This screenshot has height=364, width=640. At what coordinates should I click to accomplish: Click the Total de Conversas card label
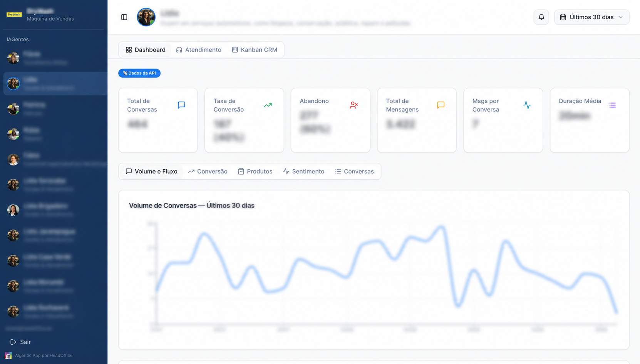tap(142, 105)
